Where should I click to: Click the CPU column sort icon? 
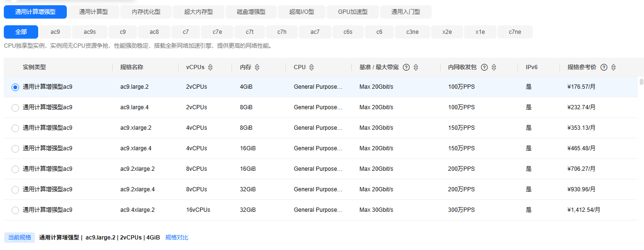311,67
